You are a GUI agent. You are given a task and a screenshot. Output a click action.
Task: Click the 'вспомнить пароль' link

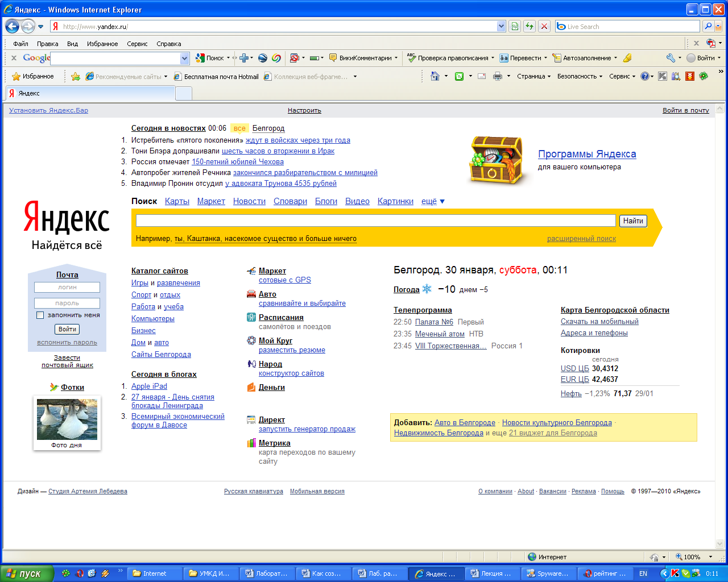67,342
